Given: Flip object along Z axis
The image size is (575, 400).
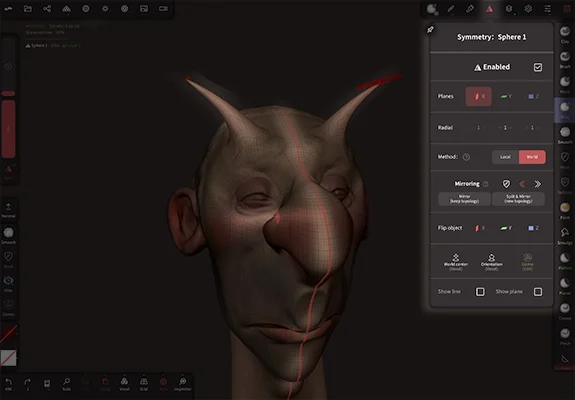Looking at the screenshot, I should (533, 228).
